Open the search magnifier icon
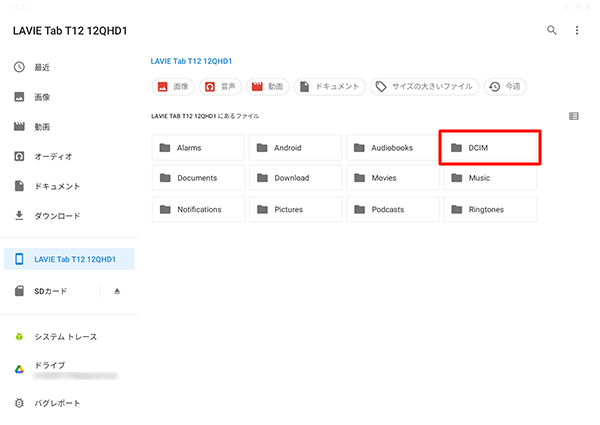Screen dimensions: 600x425 click(x=551, y=30)
